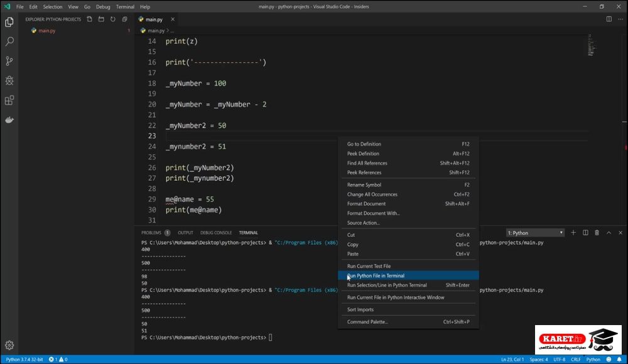Run Selection/Line in Python Terminal

click(408, 286)
